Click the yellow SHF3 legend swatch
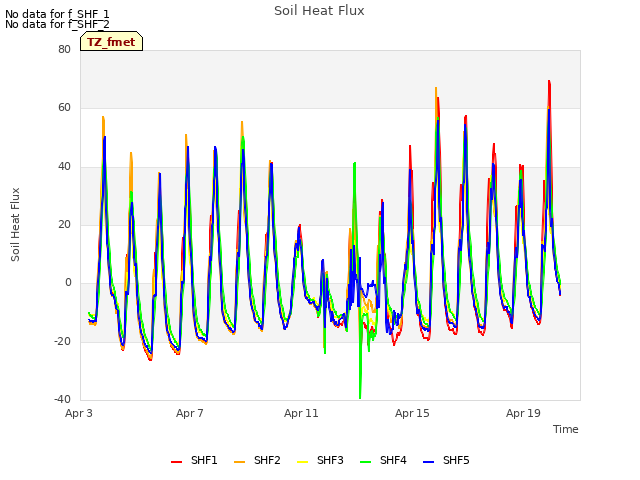Image resolution: width=640 pixels, height=480 pixels. point(302,462)
